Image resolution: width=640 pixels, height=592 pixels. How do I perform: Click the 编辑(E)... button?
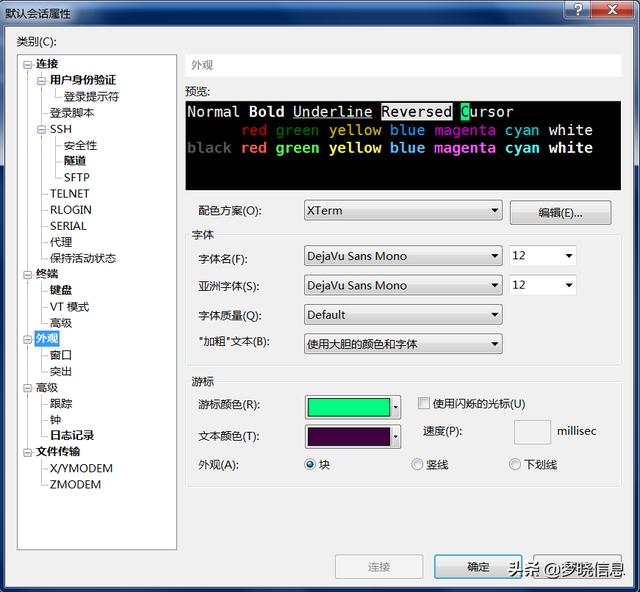click(560, 212)
